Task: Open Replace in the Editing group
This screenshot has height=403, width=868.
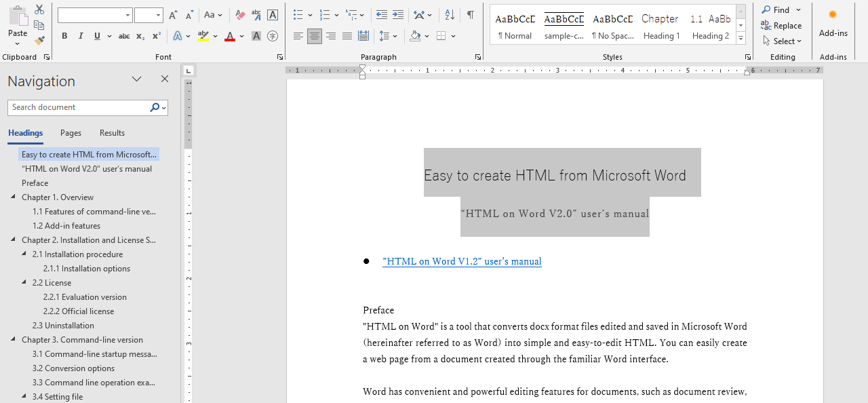Action: [782, 25]
